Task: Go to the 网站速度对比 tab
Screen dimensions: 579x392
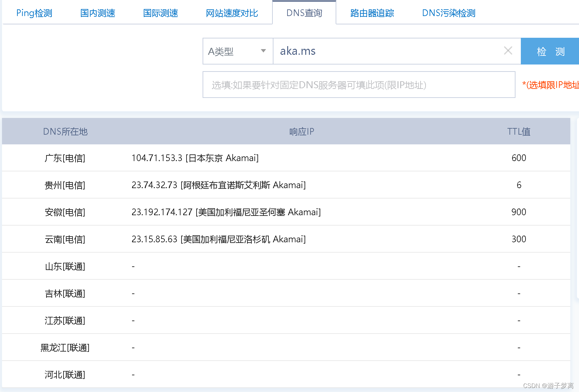Action: 232,13
